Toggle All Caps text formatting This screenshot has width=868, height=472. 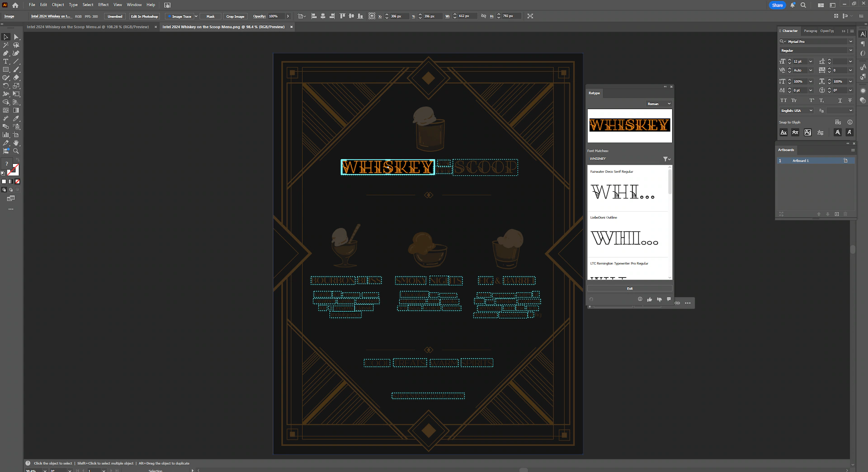click(783, 100)
